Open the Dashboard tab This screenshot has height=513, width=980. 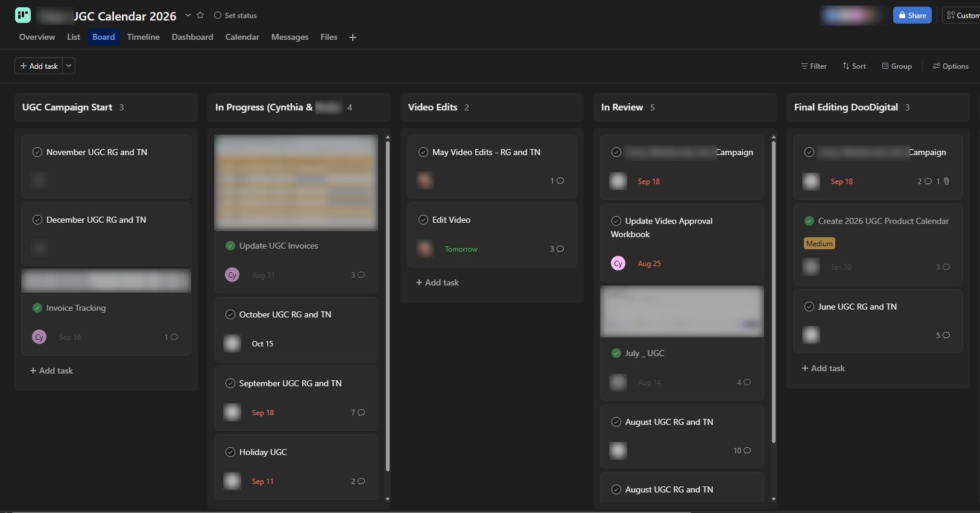point(192,37)
